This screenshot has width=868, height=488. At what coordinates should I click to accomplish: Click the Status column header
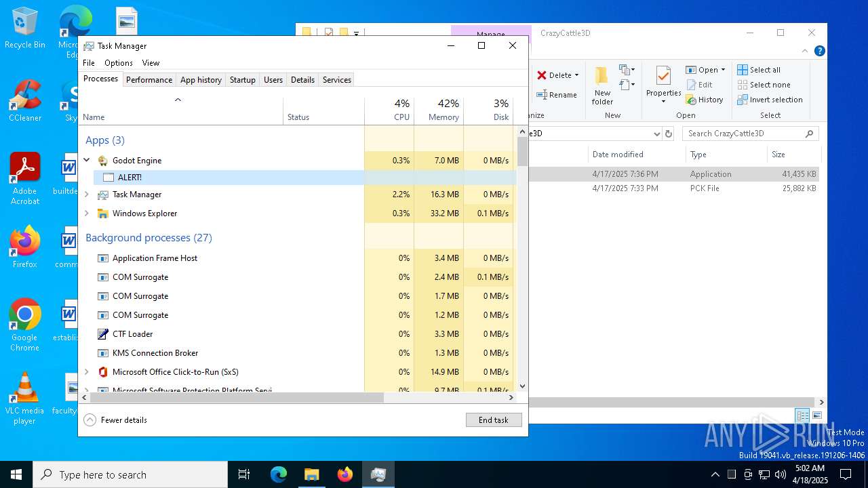coord(323,110)
